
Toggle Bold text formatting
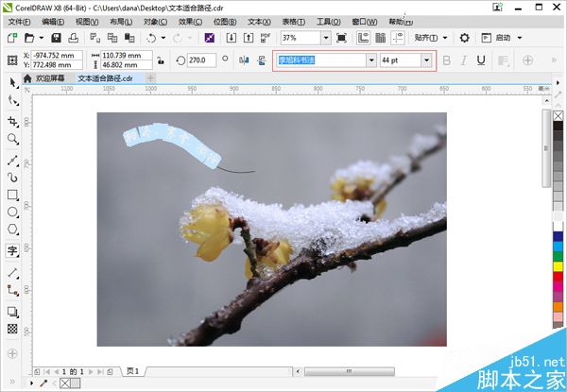point(447,60)
